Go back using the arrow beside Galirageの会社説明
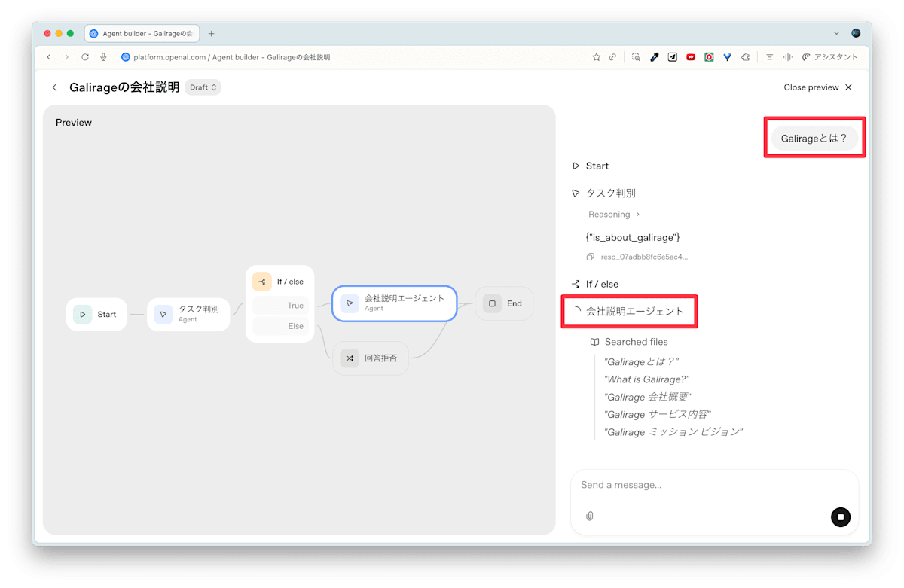This screenshot has height=588, width=904. pyautogui.click(x=54, y=87)
